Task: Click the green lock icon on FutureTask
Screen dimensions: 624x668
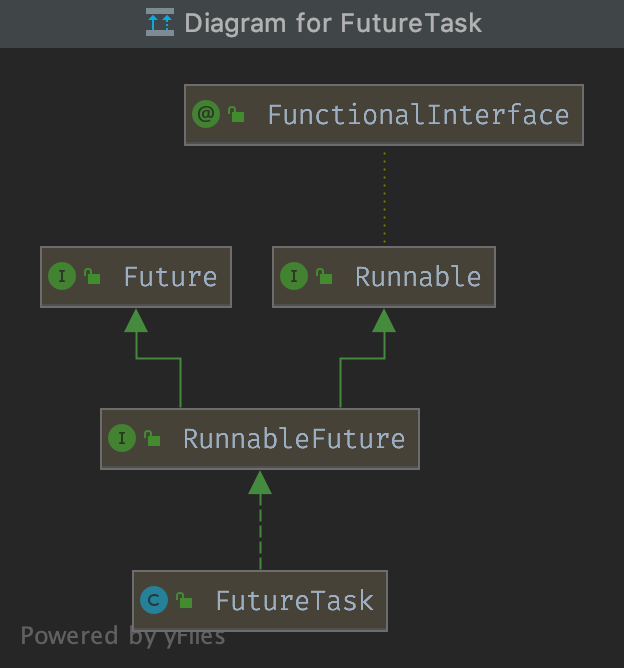Action: 184,601
